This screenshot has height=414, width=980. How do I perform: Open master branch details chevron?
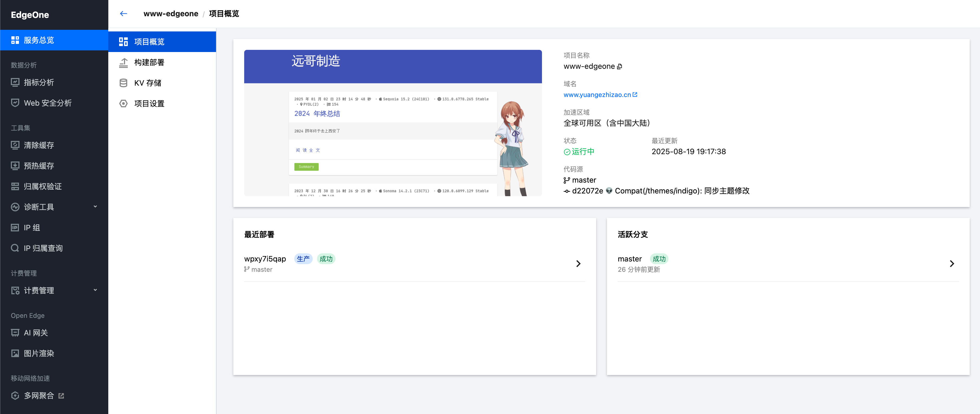click(952, 264)
